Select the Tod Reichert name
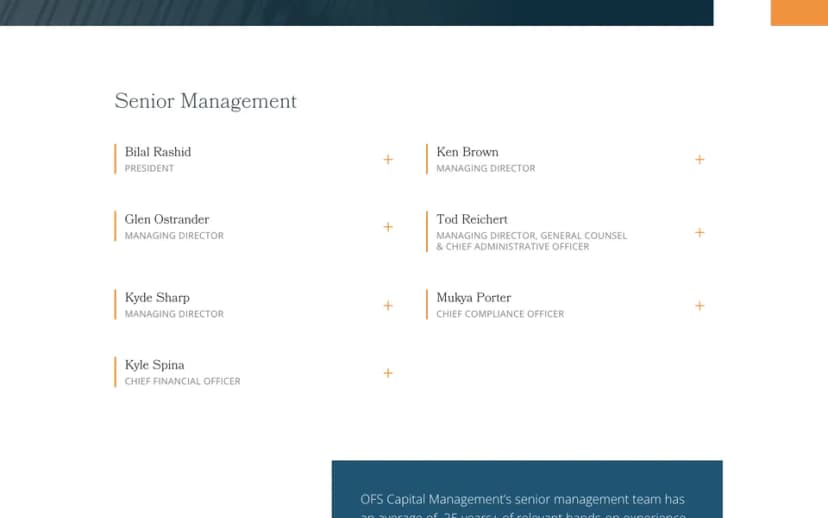Image resolution: width=828 pixels, height=518 pixels. click(472, 219)
